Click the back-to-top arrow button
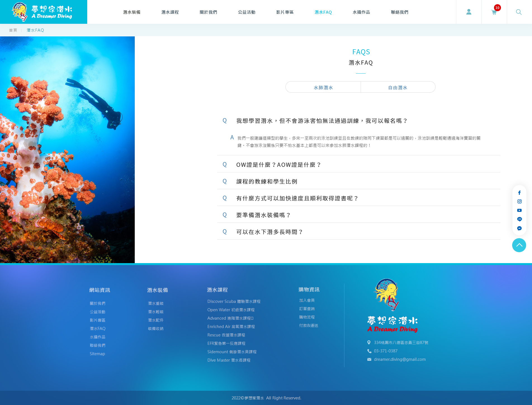Viewport: 532px width, 405px height. 519,245
